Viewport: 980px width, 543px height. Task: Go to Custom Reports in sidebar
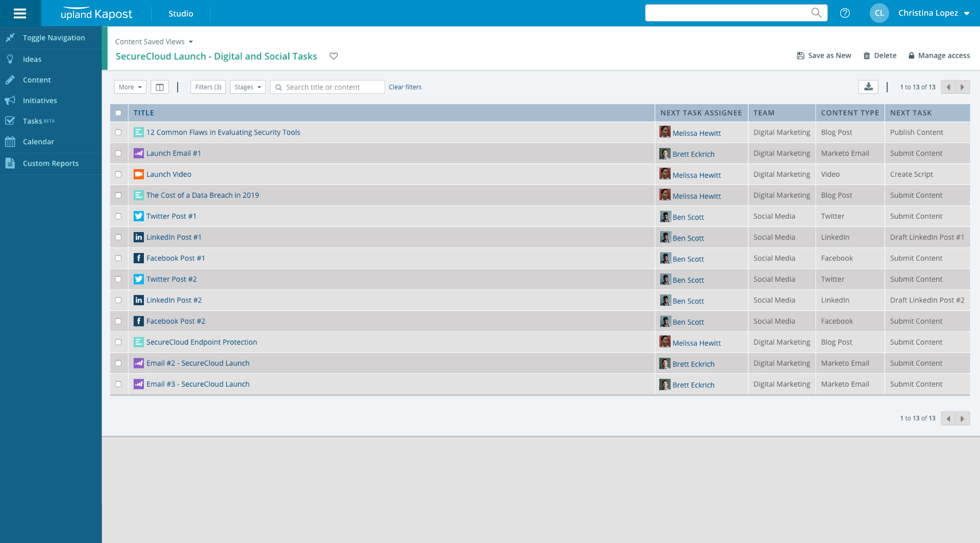(x=51, y=163)
